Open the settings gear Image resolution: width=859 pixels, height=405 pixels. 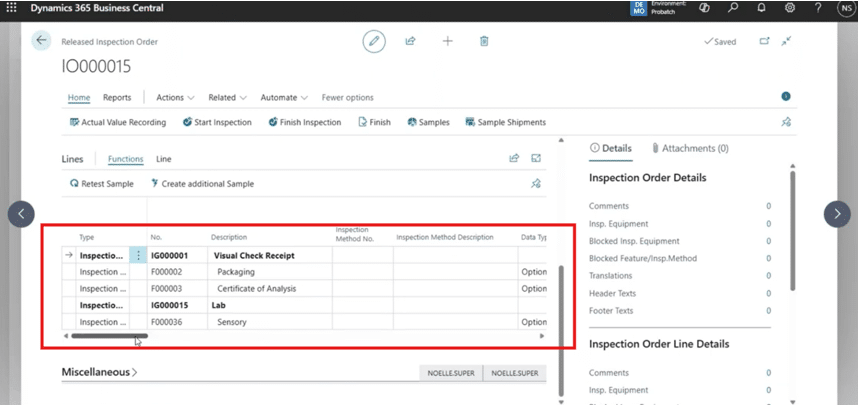coord(790,8)
